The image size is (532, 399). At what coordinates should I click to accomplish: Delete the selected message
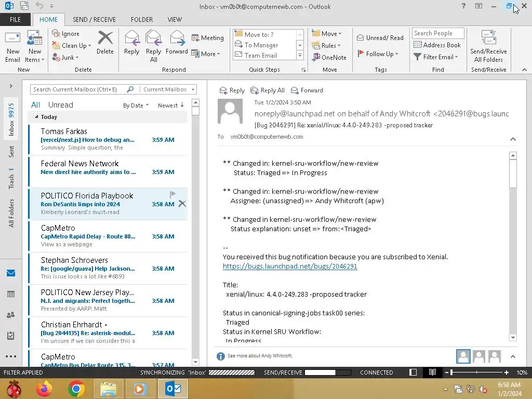click(105, 43)
